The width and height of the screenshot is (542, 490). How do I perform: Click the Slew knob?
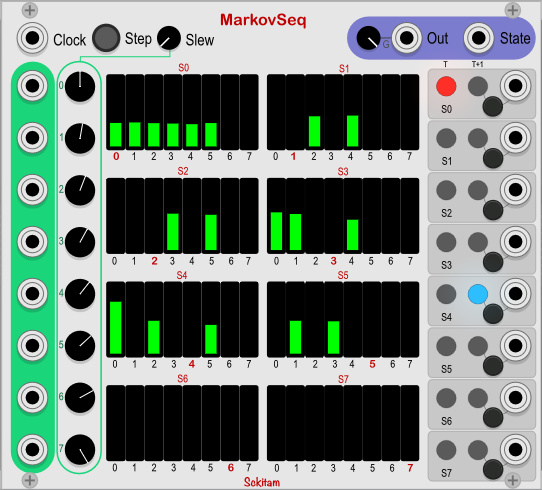(x=169, y=38)
